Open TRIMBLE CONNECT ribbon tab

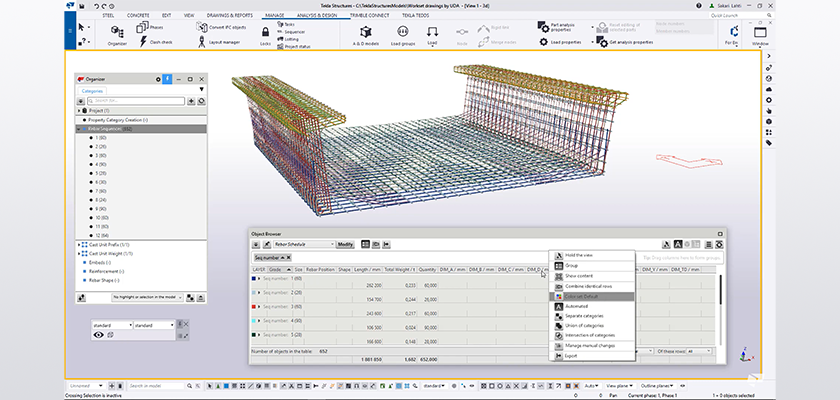370,16
